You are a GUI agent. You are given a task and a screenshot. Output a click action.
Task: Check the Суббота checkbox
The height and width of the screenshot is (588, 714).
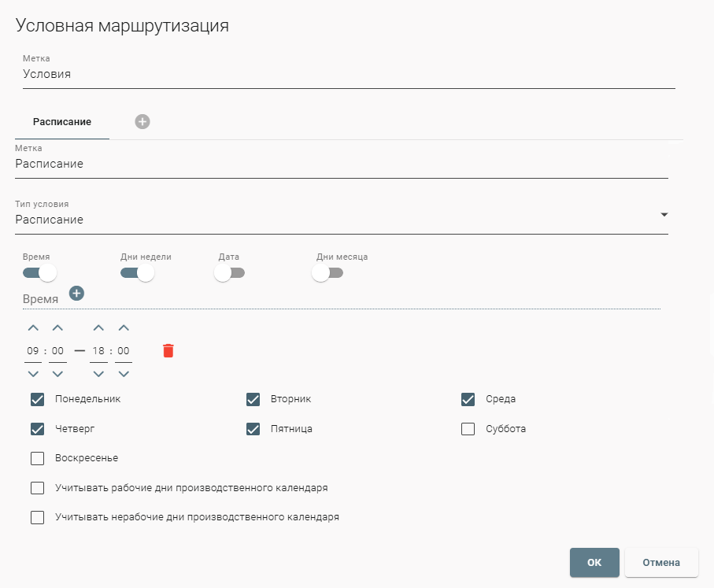point(468,429)
